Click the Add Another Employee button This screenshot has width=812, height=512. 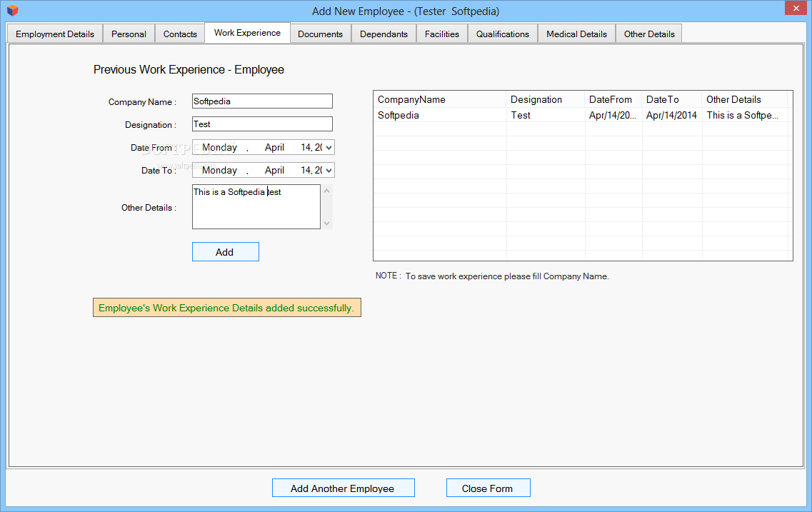tap(343, 488)
